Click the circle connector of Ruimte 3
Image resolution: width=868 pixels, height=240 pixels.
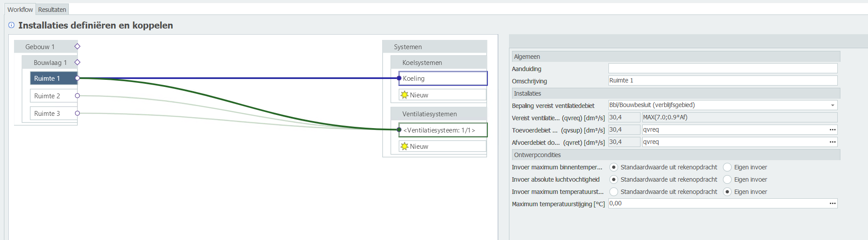pos(77,113)
